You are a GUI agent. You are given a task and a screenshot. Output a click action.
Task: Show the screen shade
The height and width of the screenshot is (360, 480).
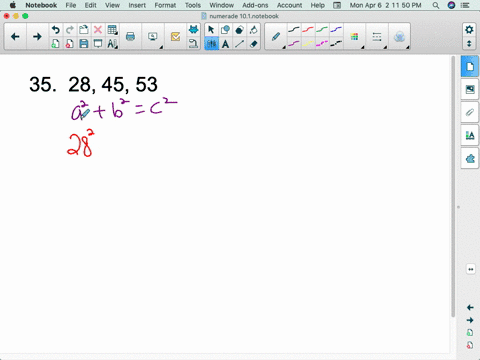pyautogui.click(x=98, y=44)
